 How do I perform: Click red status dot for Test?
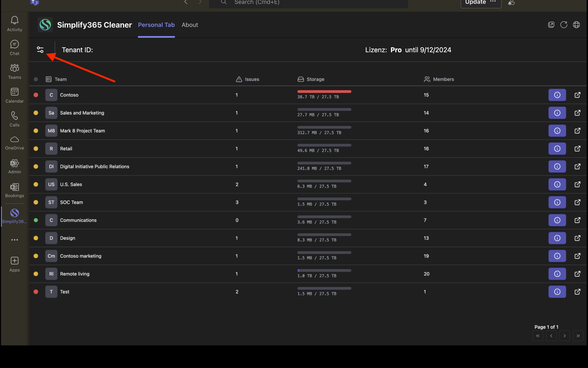tap(36, 292)
